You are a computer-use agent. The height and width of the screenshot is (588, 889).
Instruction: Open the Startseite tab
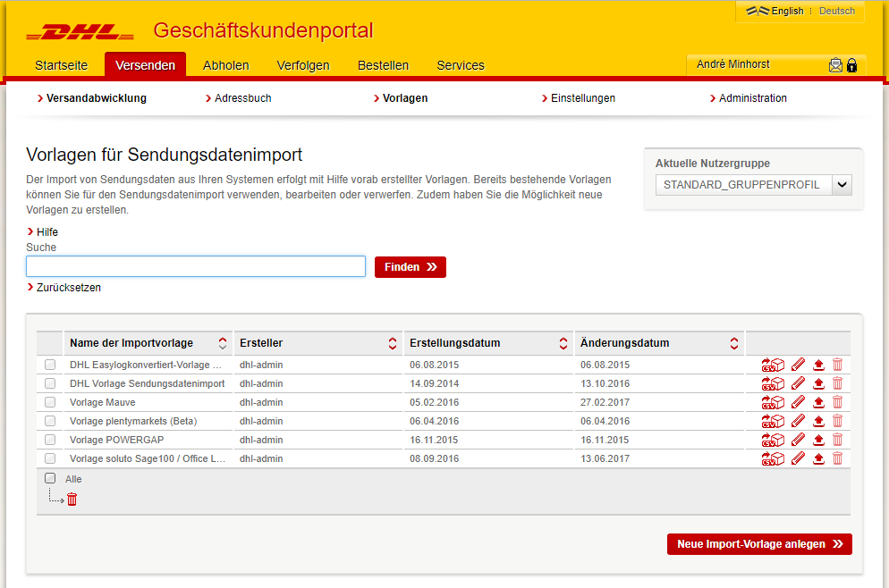tap(61, 65)
